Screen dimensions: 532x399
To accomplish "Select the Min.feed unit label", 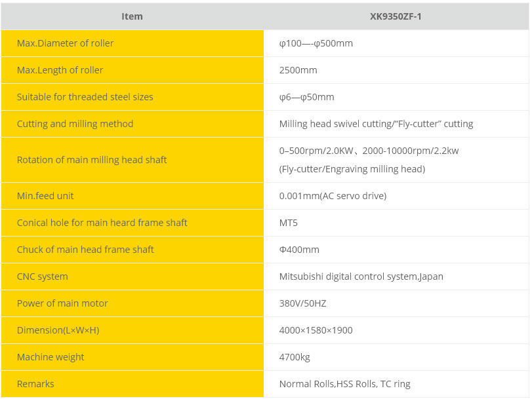I will pyautogui.click(x=45, y=196).
